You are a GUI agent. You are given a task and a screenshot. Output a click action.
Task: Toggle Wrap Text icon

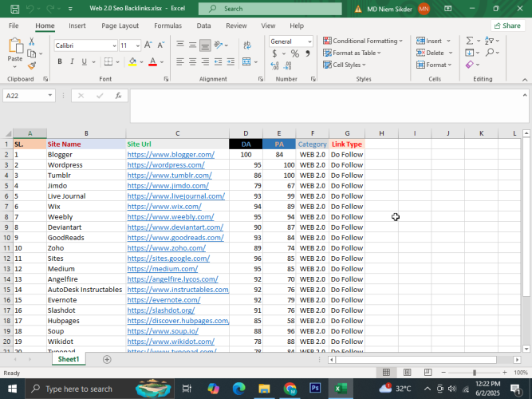point(247,45)
